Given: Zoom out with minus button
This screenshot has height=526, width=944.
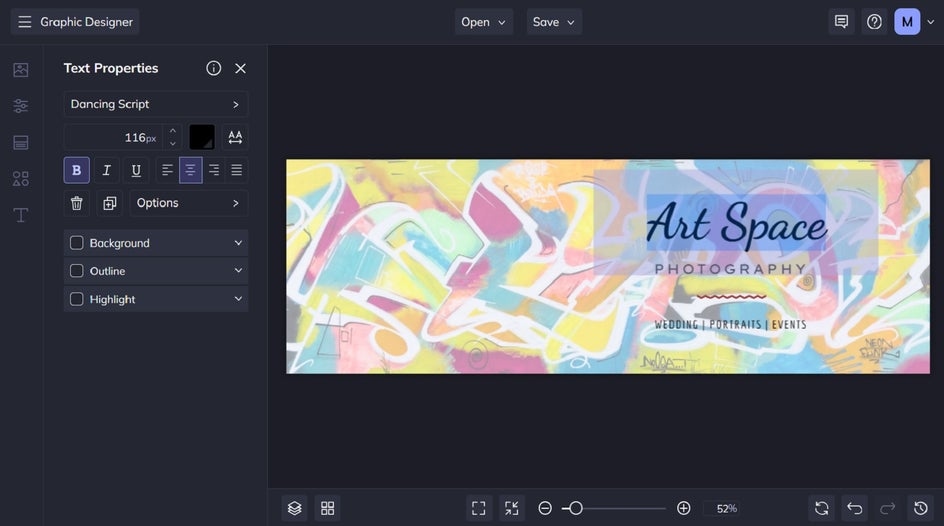Looking at the screenshot, I should pyautogui.click(x=545, y=509).
